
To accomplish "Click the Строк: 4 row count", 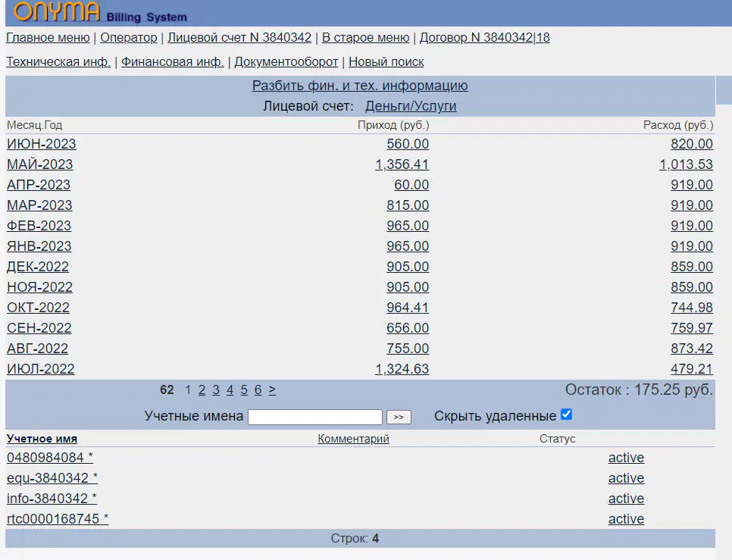I will [x=355, y=539].
